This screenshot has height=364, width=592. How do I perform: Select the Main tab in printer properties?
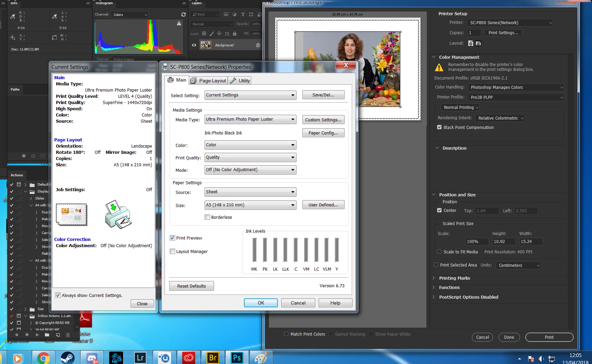click(177, 80)
